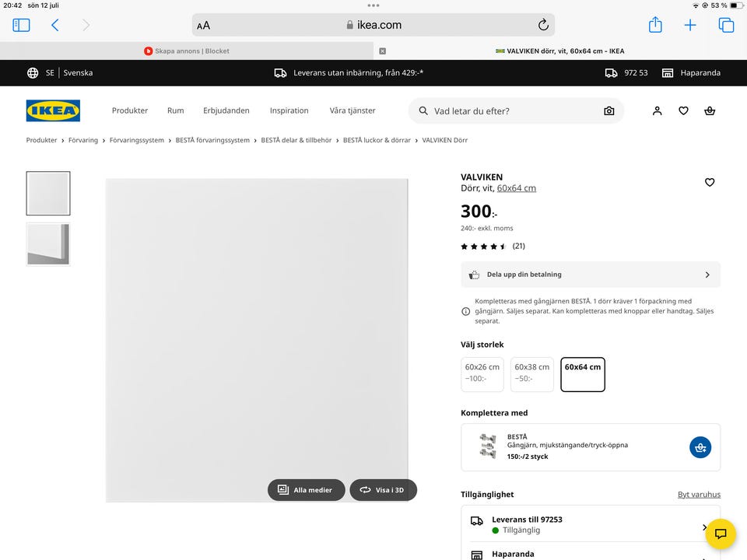Go to the BESTÅ delar & tillbehör breadcrumb
The image size is (747, 560).
(296, 140)
